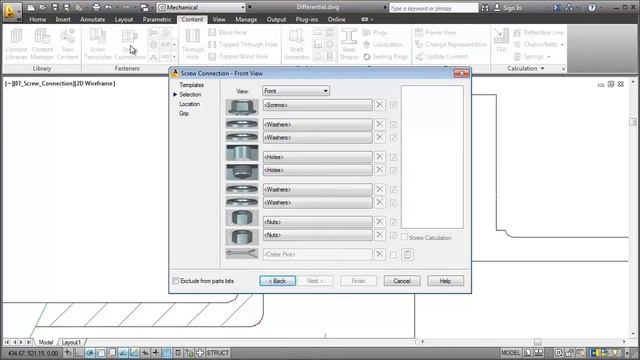Click the Next button
Viewport: 640px width, 360px height.
pos(315,281)
